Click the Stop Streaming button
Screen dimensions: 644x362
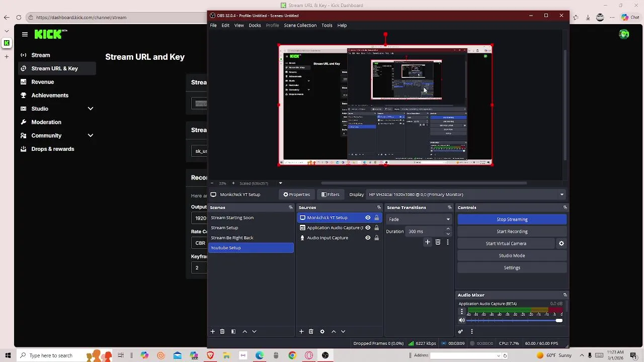coord(512,219)
